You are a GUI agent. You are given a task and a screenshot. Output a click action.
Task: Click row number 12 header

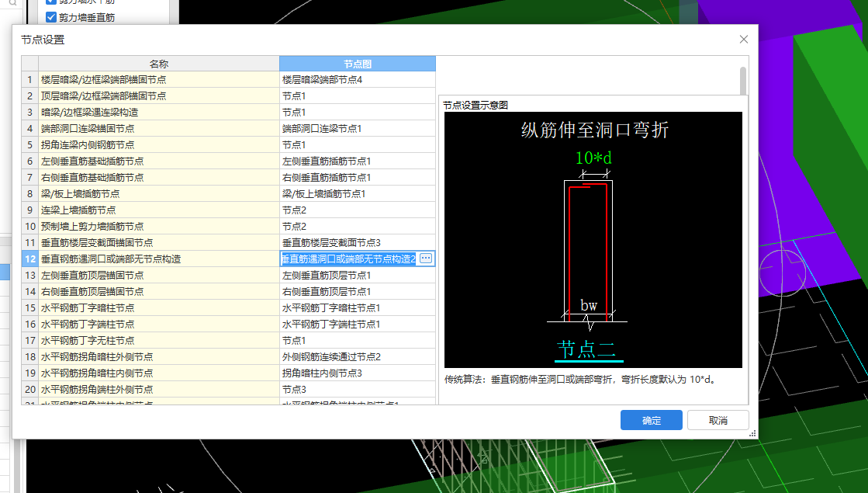pyautogui.click(x=30, y=259)
